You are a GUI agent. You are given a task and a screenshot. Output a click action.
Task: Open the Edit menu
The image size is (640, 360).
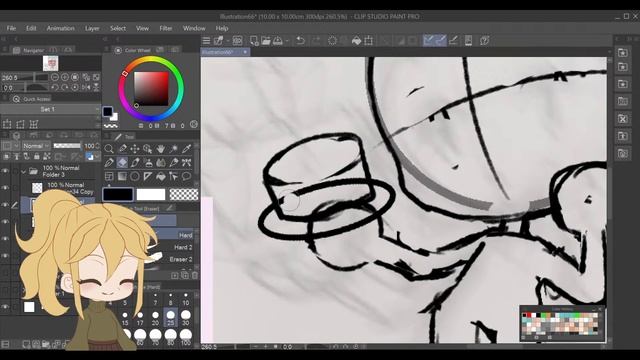[x=31, y=28]
